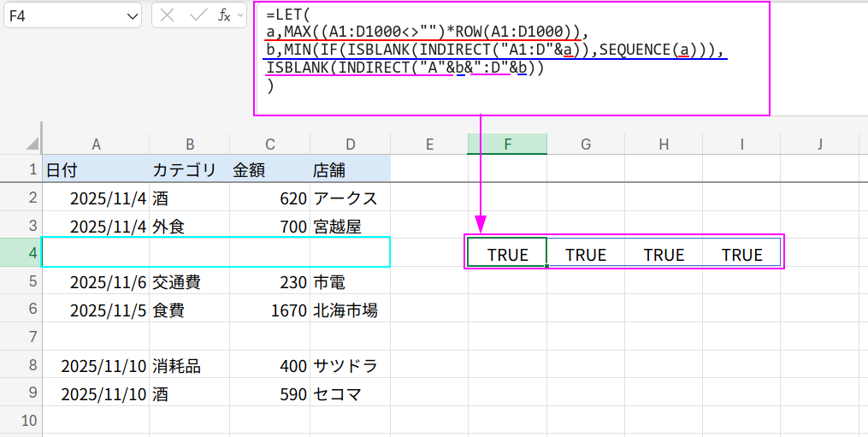This screenshot has height=437, width=868.
Task: Select cell containing 消耗品
Action: 189,364
